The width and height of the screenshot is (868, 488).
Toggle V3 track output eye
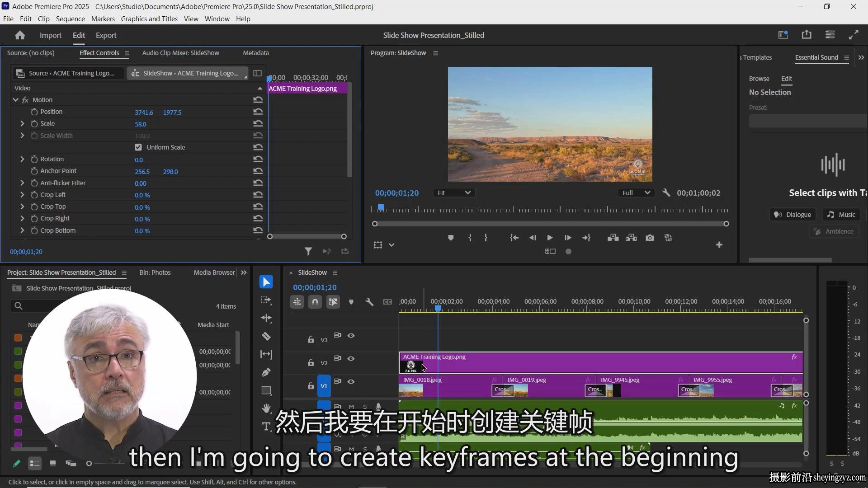(x=351, y=335)
